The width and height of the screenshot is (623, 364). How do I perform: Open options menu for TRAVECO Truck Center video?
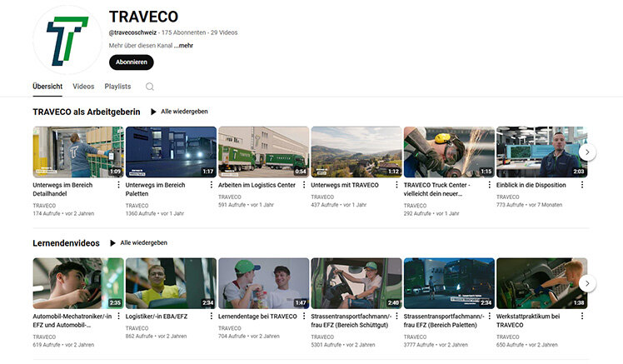pos(489,185)
